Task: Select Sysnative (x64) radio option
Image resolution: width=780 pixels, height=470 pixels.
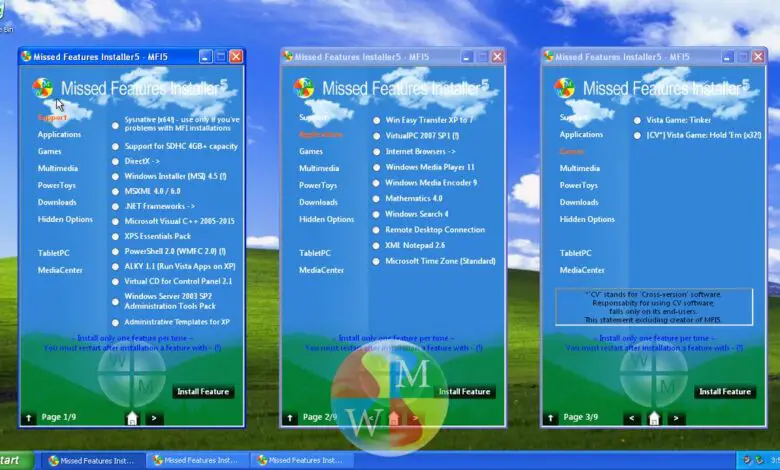Action: coord(115,125)
